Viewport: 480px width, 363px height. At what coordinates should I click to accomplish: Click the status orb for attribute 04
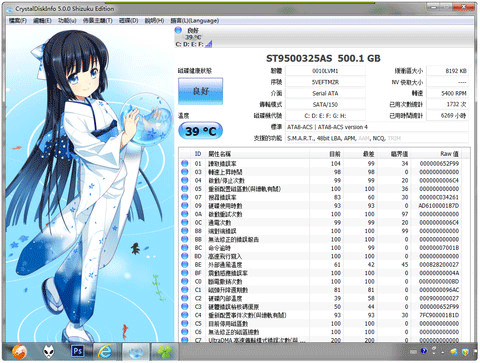184,180
